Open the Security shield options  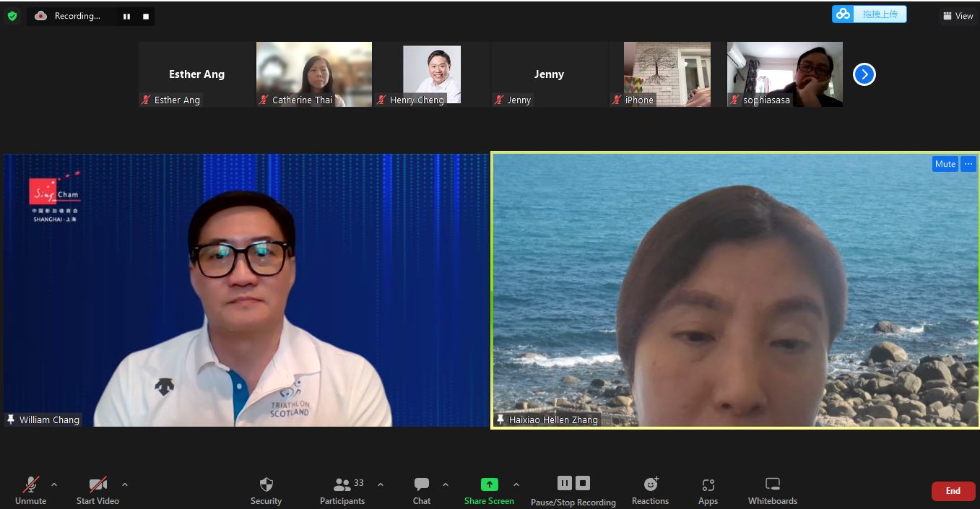click(x=266, y=490)
